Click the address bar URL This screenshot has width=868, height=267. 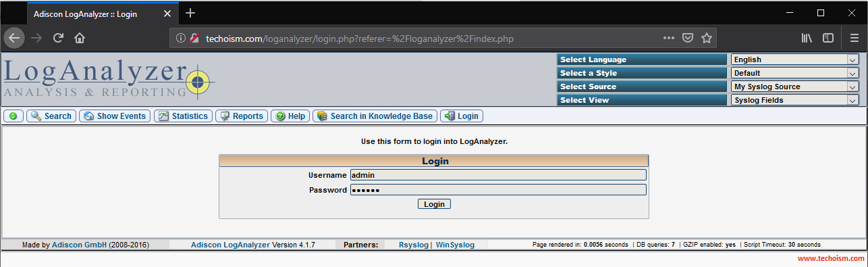pos(360,39)
